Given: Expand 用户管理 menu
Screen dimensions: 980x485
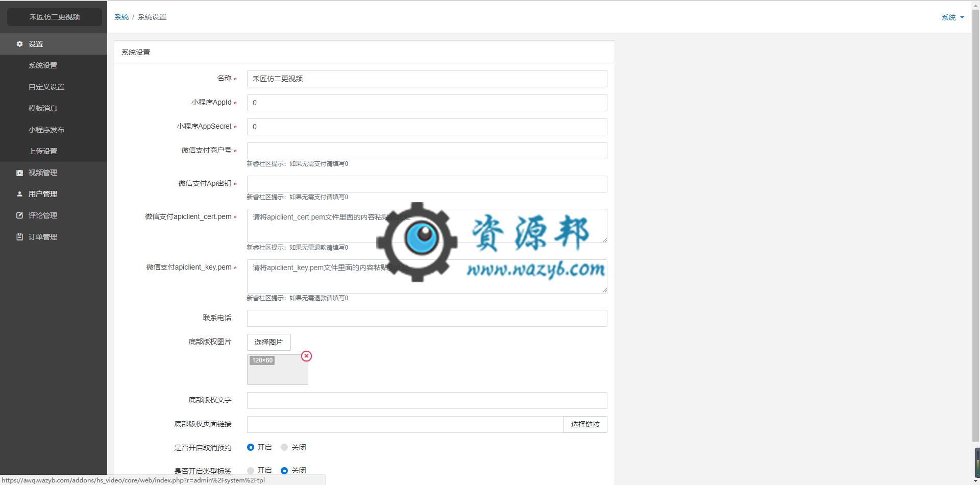Looking at the screenshot, I should click(54, 194).
